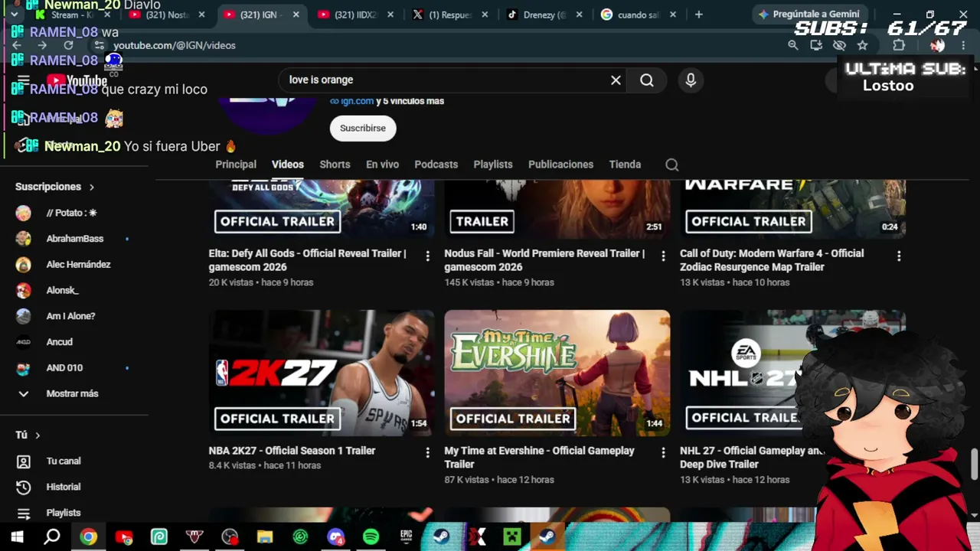The height and width of the screenshot is (551, 980).
Task: Expand the tab search chevron
Action: tap(14, 15)
